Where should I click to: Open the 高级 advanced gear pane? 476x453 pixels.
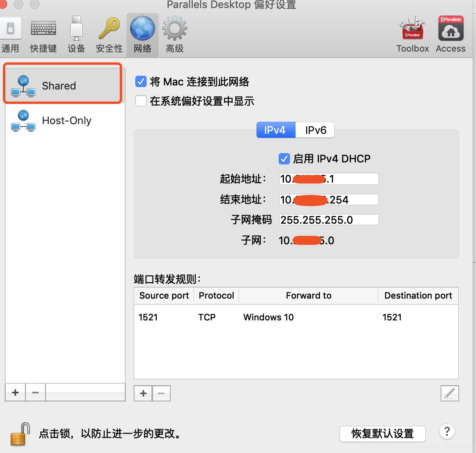click(x=174, y=35)
